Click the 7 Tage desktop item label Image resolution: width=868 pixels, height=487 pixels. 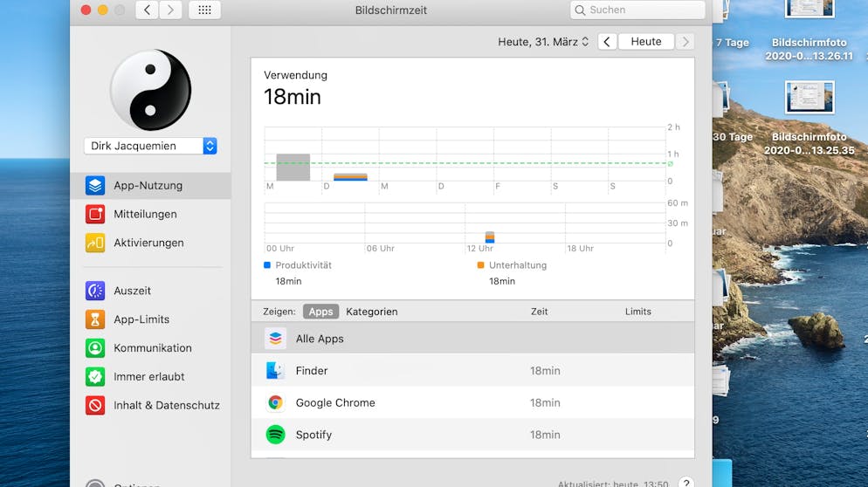click(732, 43)
